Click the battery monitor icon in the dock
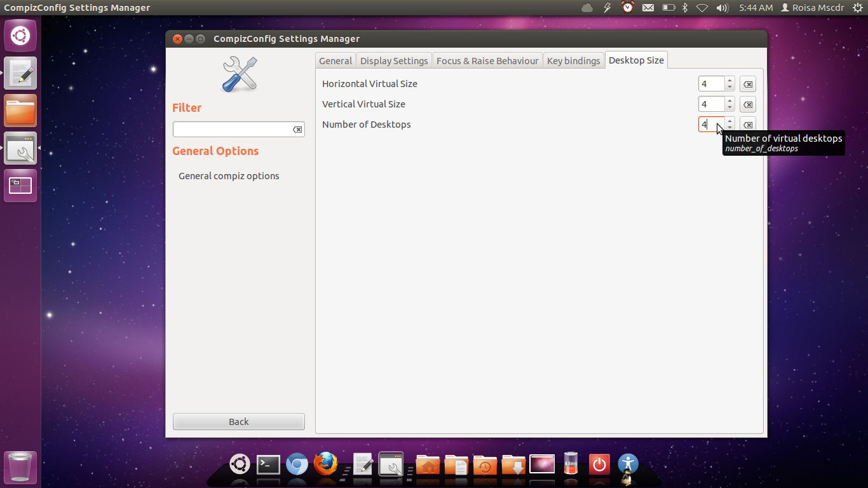The height and width of the screenshot is (488, 868). [x=571, y=464]
